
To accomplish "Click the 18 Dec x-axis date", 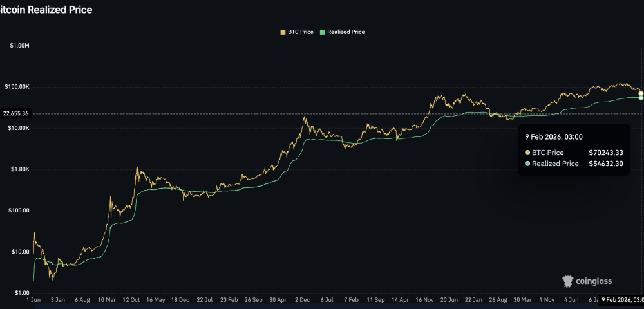I will pos(180,301).
